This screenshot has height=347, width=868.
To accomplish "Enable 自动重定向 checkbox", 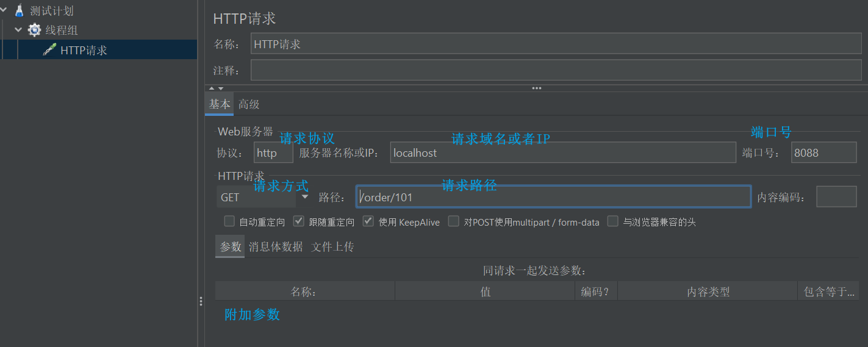I will click(229, 221).
